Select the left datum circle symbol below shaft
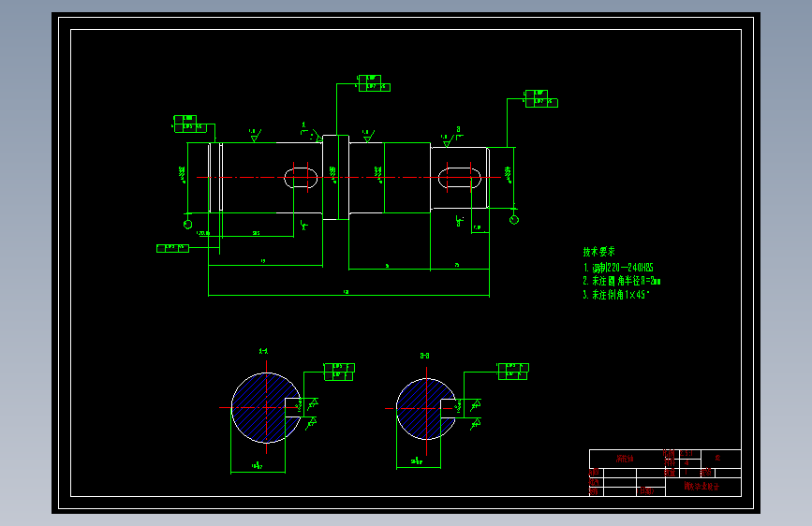Screen dimensions: 812x526 188,225
